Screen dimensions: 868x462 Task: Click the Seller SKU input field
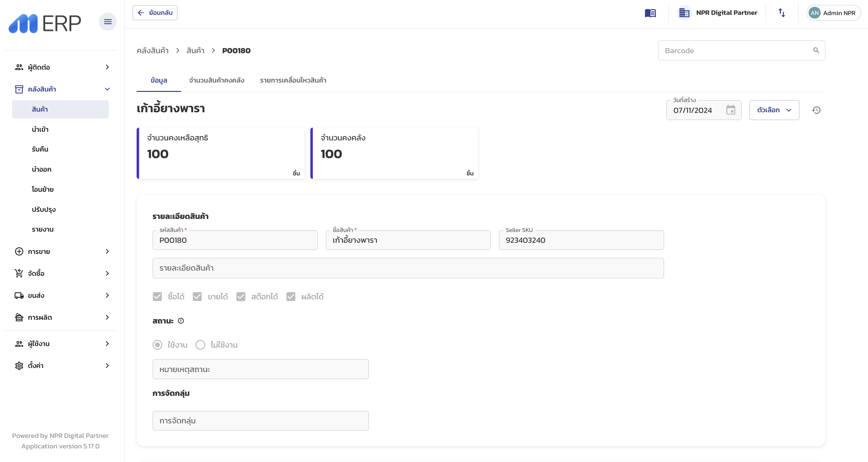581,240
